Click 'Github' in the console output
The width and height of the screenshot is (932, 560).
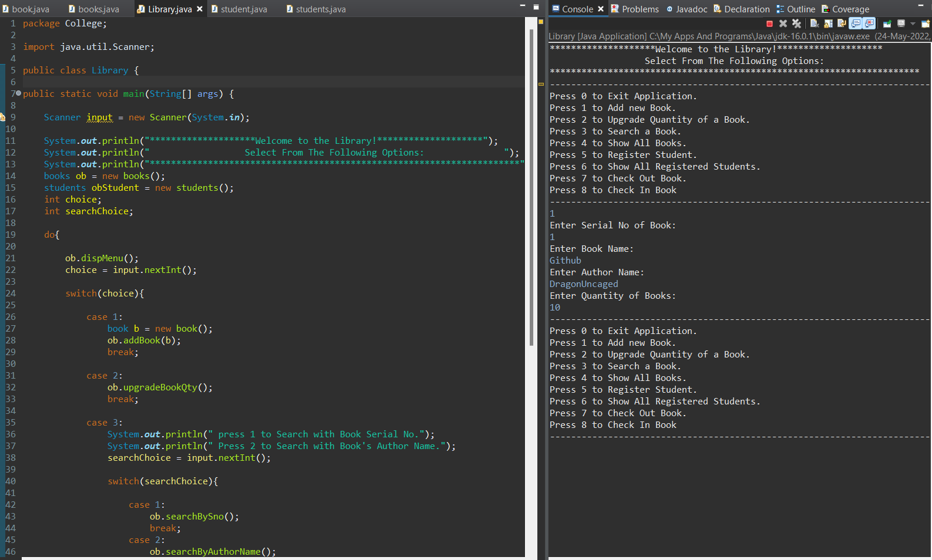tap(566, 261)
